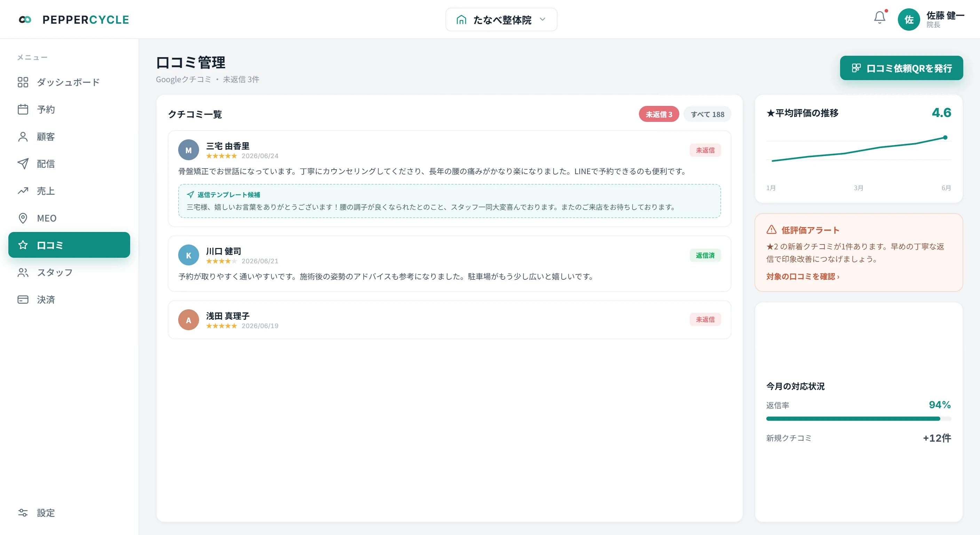Click the people icon next to スタッフ
Image resolution: width=980 pixels, height=535 pixels.
[23, 272]
